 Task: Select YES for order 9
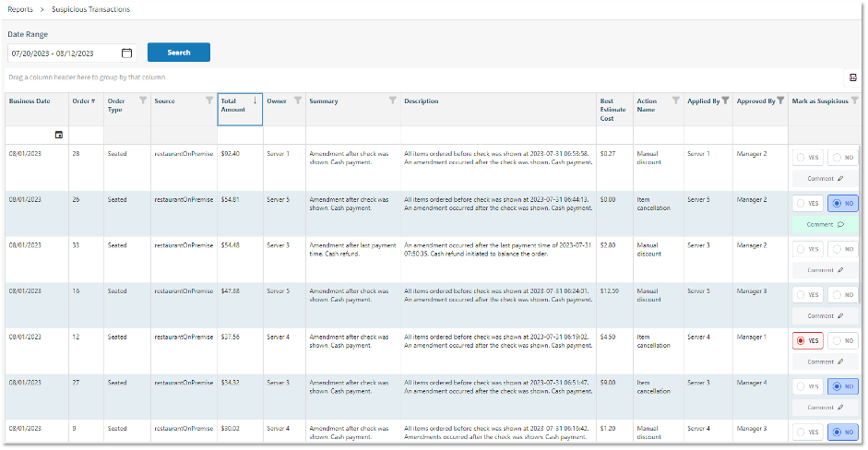[808, 432]
